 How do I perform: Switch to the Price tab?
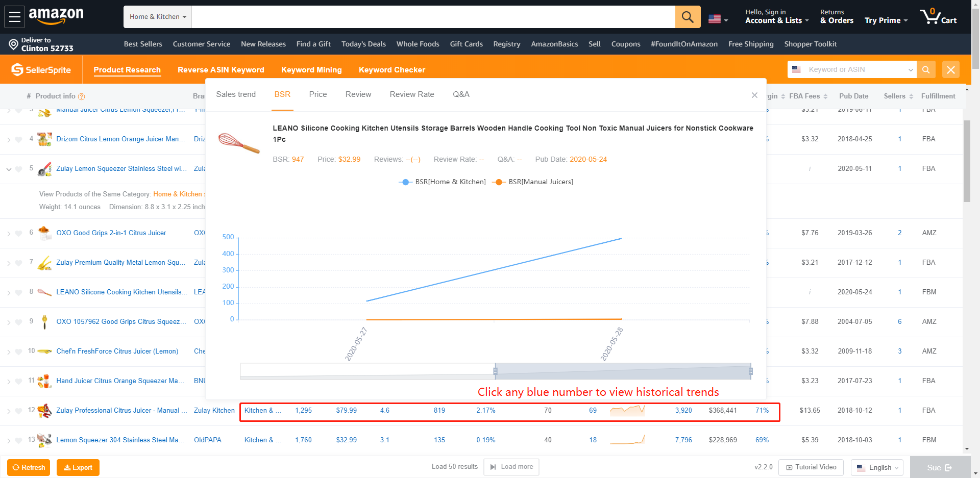click(x=318, y=94)
